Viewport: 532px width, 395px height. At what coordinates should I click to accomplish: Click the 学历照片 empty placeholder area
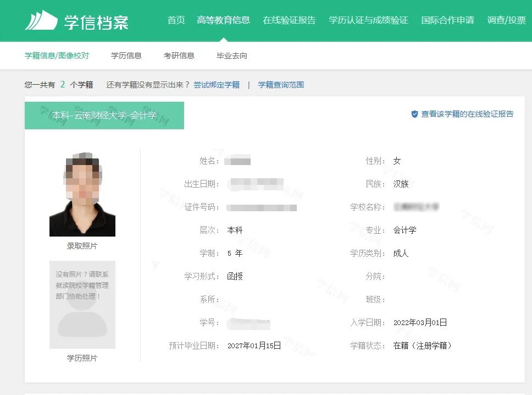[81, 305]
